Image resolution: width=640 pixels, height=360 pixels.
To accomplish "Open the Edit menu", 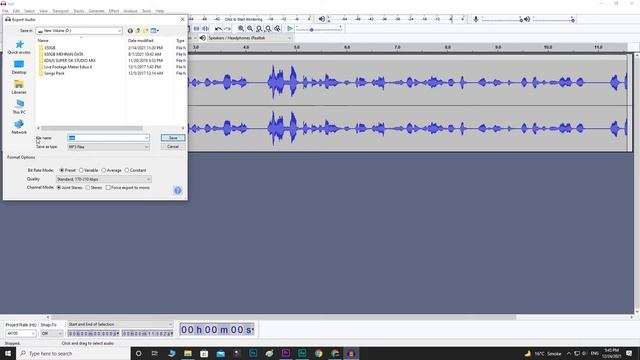I will tap(16, 11).
